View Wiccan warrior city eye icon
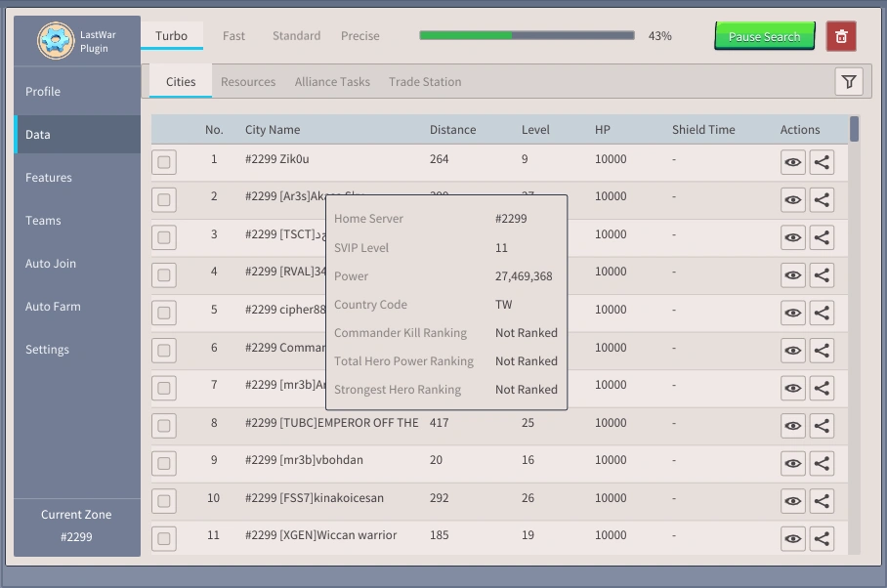The height and width of the screenshot is (588, 887). click(793, 539)
